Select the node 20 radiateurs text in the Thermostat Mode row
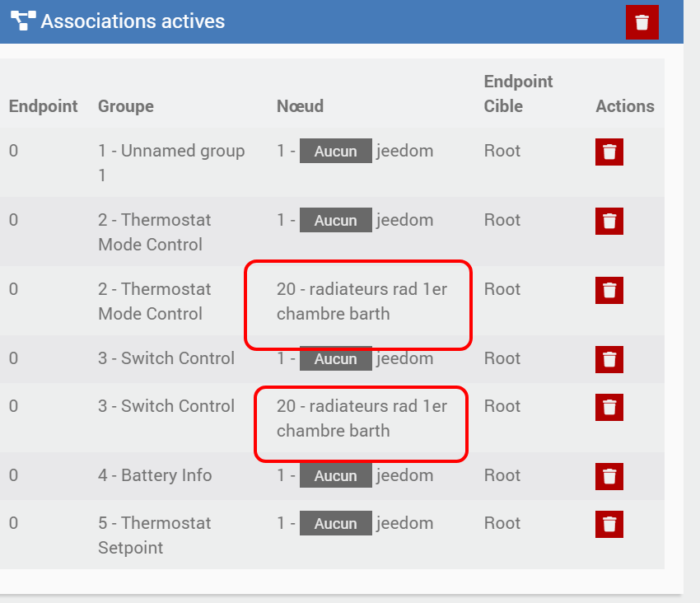The image size is (700, 603). 362,301
